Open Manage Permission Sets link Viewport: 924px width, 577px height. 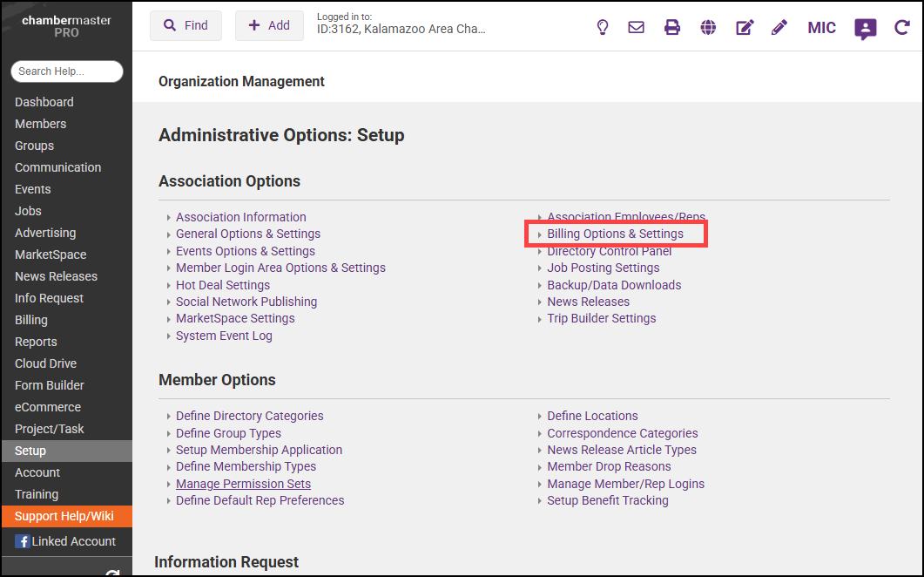pyautogui.click(x=243, y=484)
